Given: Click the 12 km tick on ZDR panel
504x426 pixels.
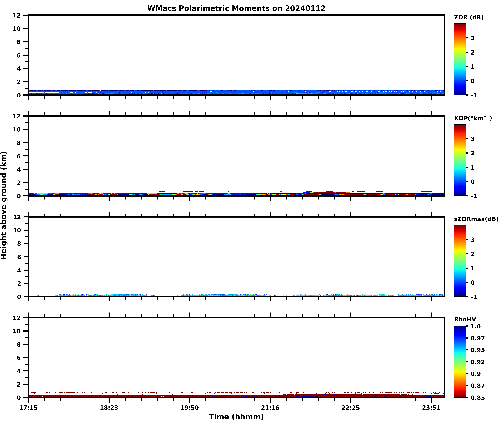Looking at the screenshot, I should (x=17, y=15).
